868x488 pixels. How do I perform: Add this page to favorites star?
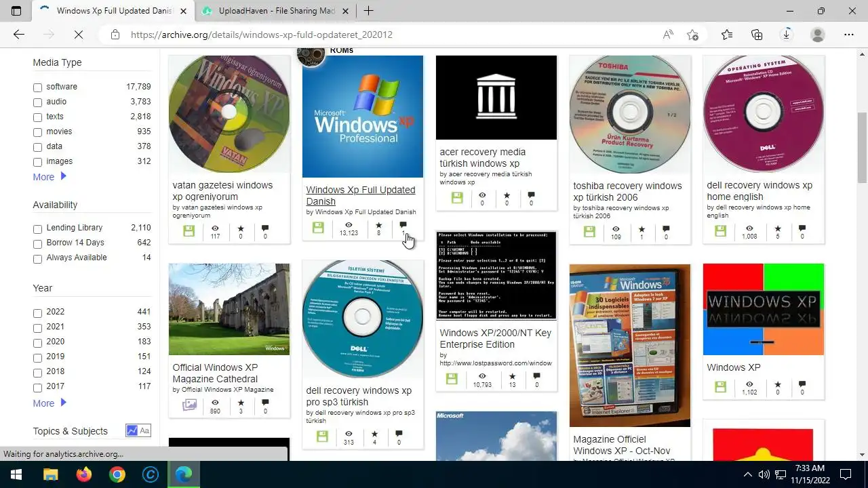[692, 35]
